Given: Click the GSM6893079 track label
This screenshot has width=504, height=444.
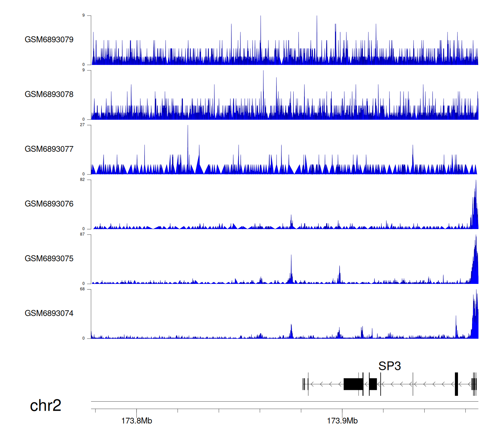Looking at the screenshot, I should (49, 40).
